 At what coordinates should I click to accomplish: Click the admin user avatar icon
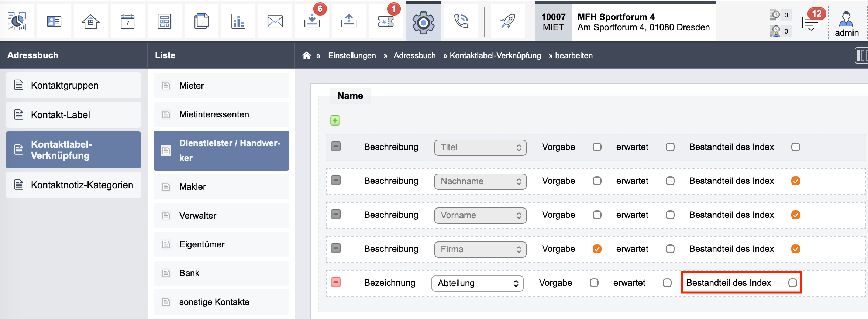(x=846, y=18)
